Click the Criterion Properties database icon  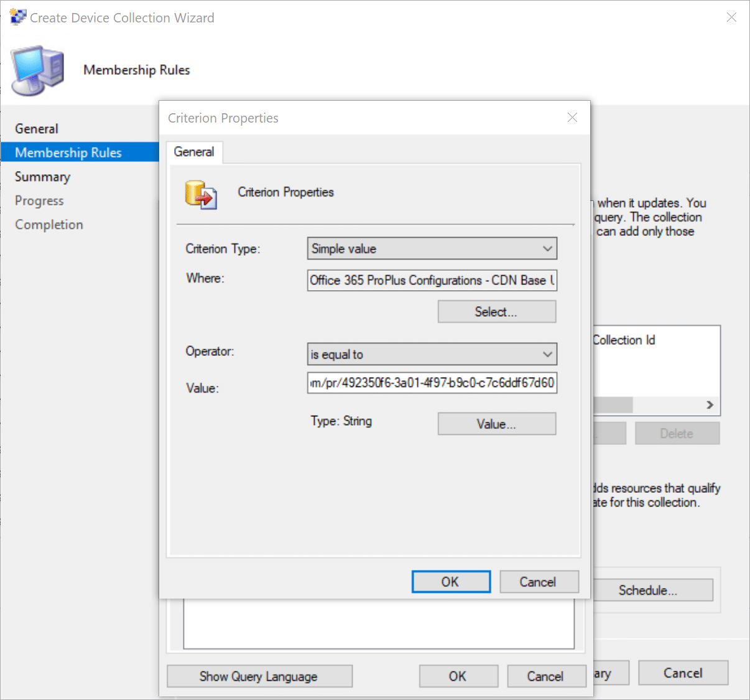click(x=200, y=194)
